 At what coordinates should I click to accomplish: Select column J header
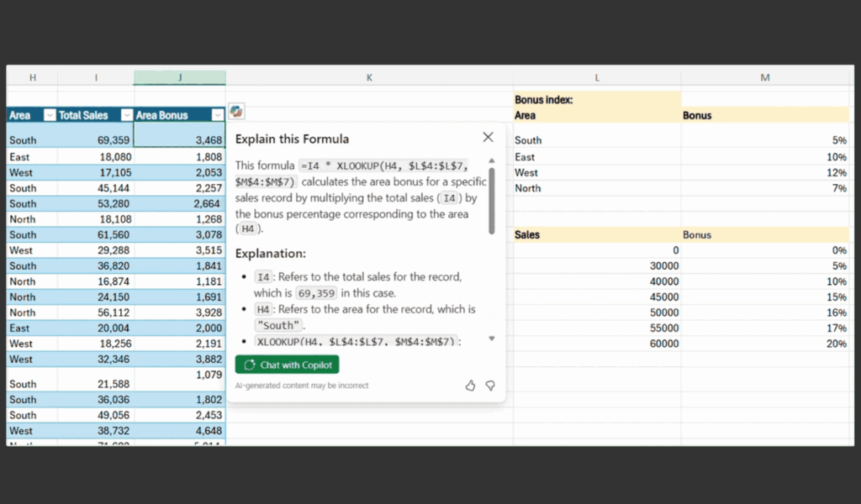click(x=179, y=77)
